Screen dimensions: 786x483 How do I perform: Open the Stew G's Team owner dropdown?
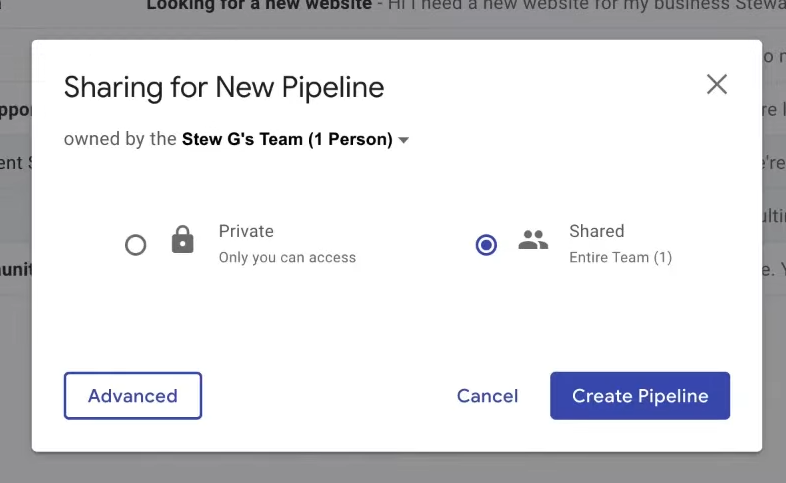click(295, 139)
